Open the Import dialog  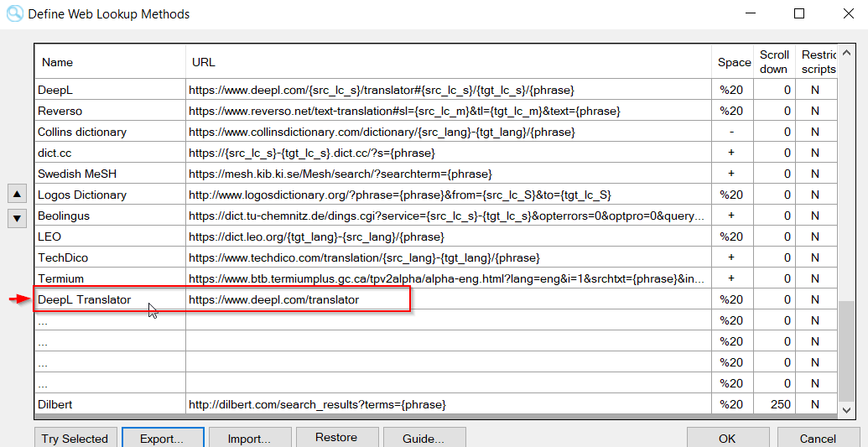(250, 439)
